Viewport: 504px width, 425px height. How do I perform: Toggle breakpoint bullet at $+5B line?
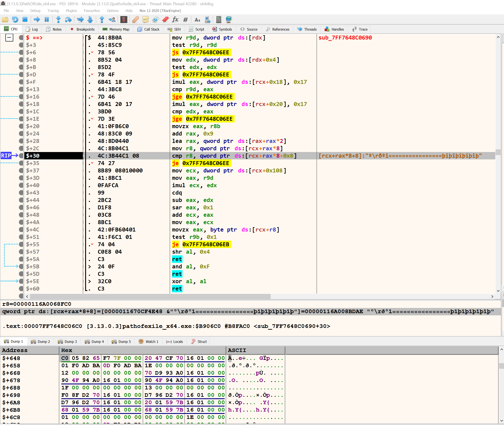[x=21, y=266]
